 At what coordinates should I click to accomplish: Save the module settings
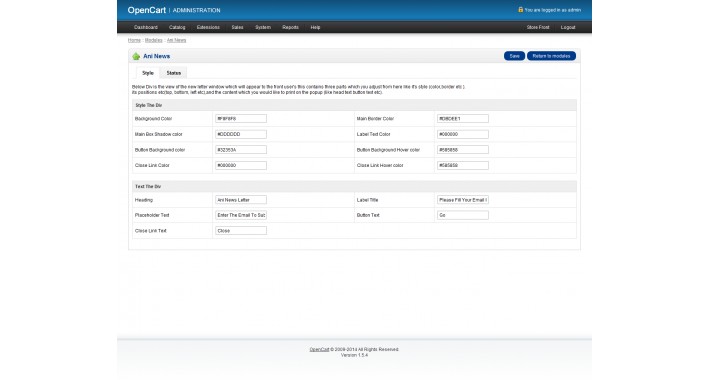514,56
